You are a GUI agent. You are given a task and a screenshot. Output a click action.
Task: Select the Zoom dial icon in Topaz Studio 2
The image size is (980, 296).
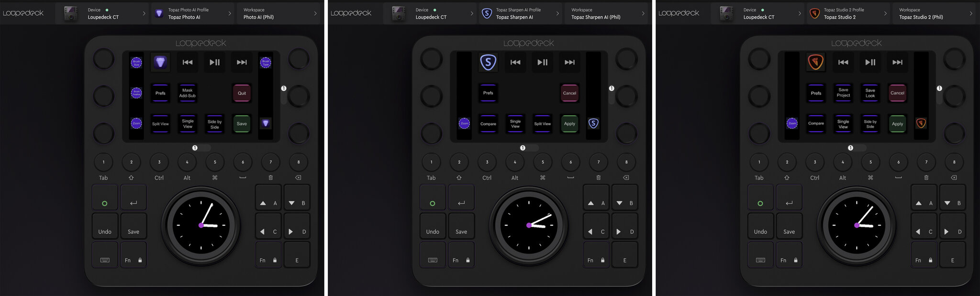click(x=792, y=123)
